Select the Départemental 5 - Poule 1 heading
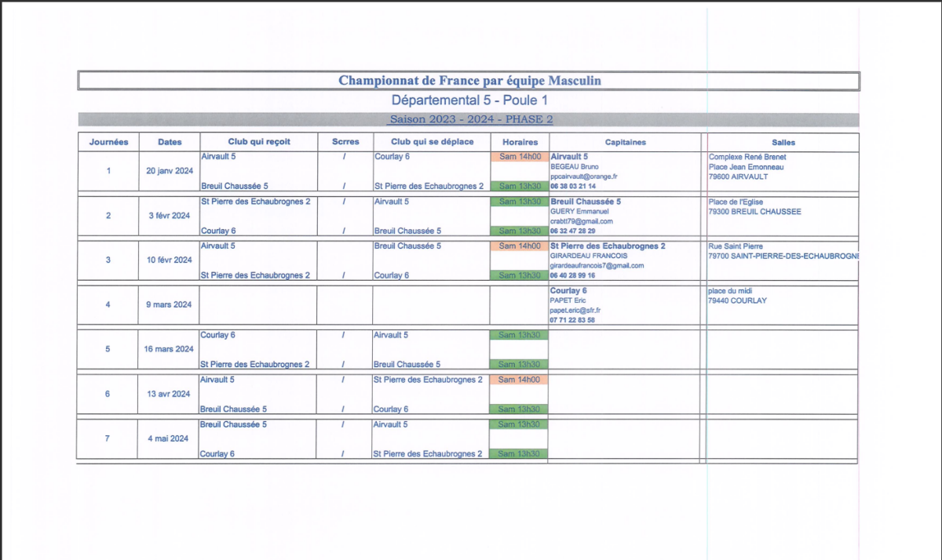Screen dimensions: 942x560 click(469, 100)
